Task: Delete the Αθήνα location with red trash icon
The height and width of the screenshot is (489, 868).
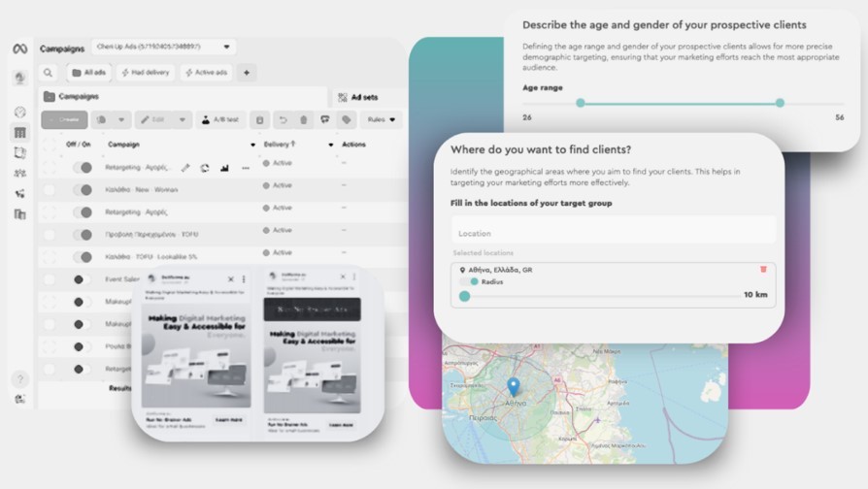Action: 763,269
